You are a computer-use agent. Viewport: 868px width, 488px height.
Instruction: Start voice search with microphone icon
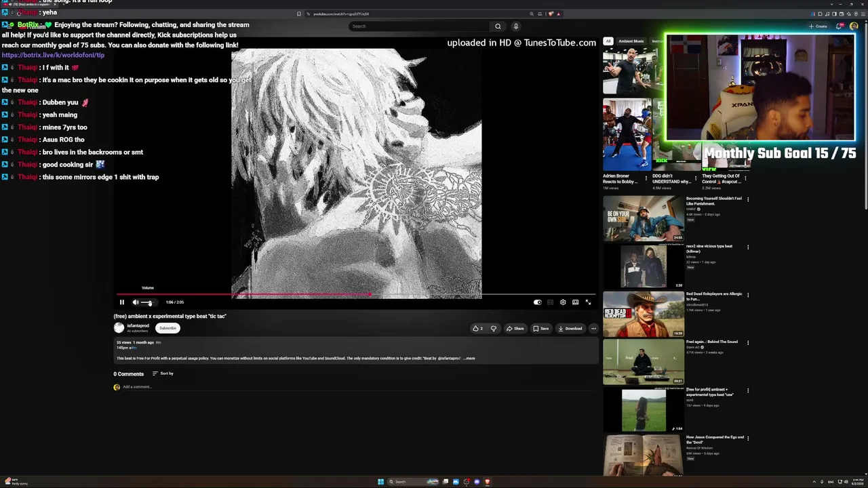coord(515,26)
